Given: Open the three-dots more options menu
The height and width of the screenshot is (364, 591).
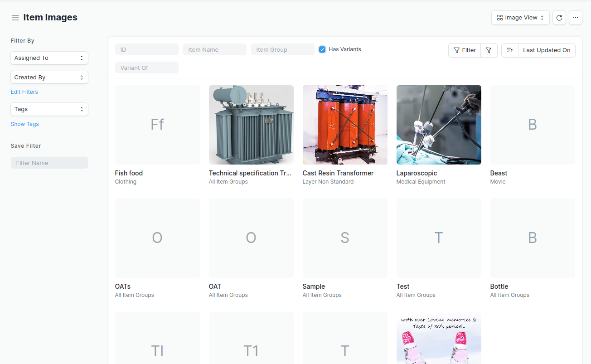Looking at the screenshot, I should [x=575, y=18].
